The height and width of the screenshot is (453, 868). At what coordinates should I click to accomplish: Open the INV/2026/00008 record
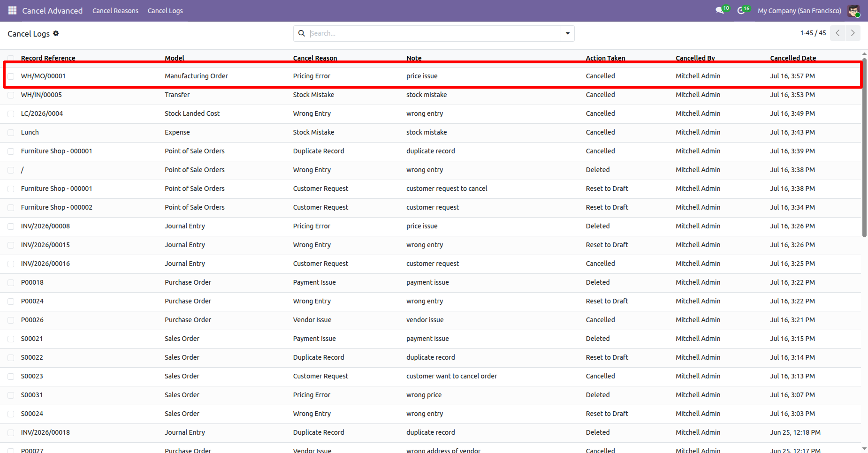point(46,226)
